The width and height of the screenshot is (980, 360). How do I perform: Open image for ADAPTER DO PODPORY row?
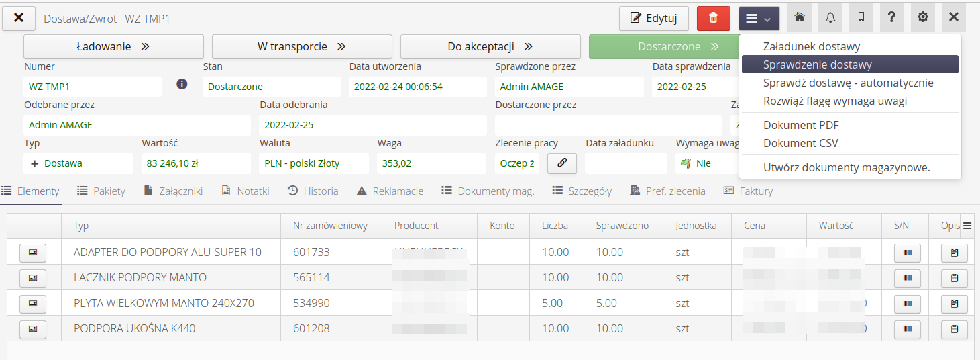tap(33, 253)
